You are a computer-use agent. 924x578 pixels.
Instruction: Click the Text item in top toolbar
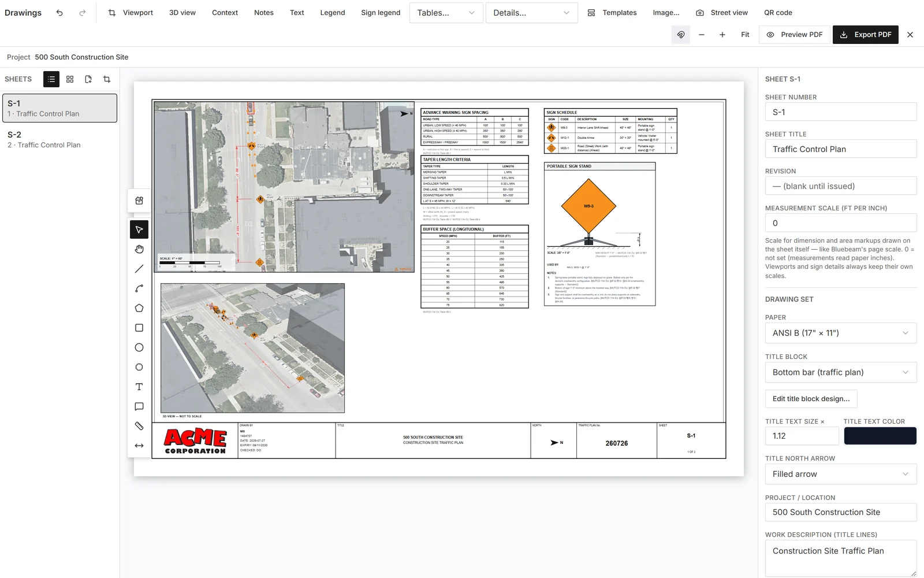point(297,13)
